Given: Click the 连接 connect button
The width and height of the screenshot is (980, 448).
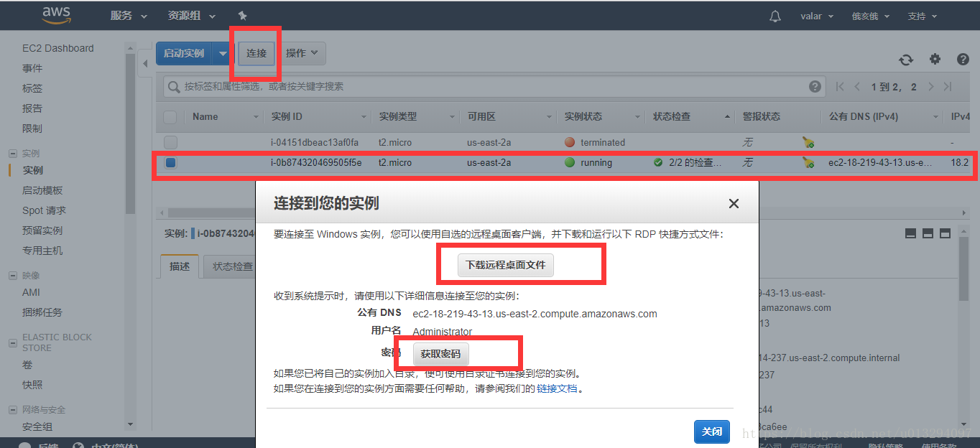Looking at the screenshot, I should point(256,53).
